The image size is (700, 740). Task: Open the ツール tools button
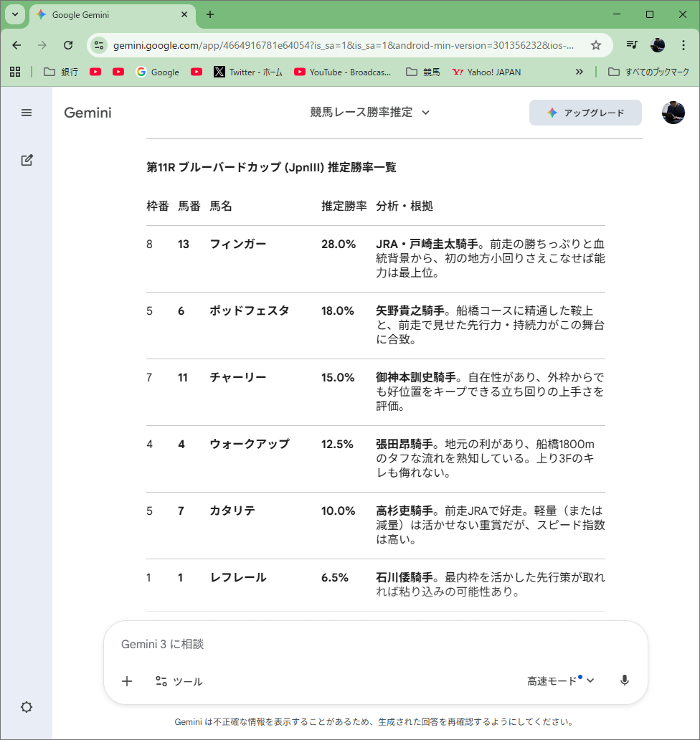179,681
